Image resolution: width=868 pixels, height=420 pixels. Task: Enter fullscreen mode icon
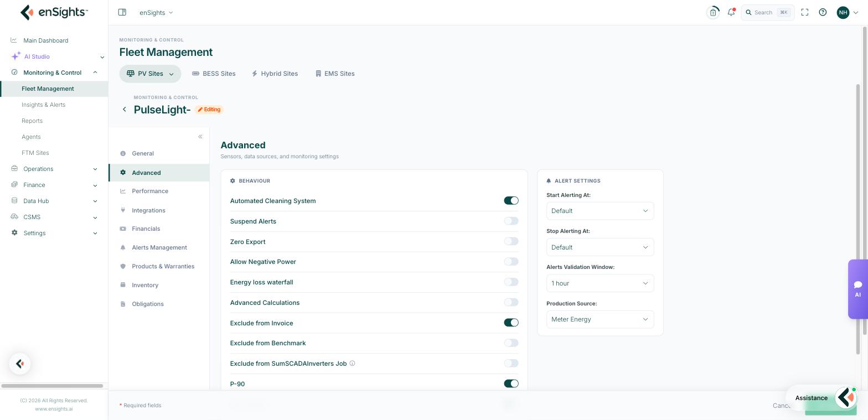click(805, 12)
